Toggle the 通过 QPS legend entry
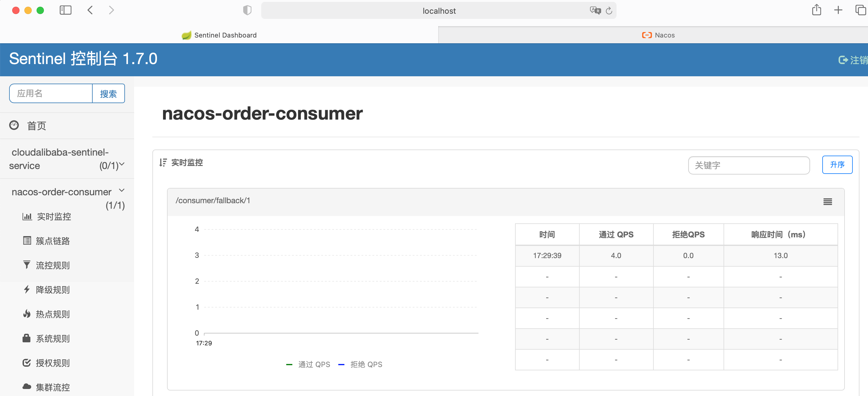Screen dimensions: 868x396 (308, 364)
